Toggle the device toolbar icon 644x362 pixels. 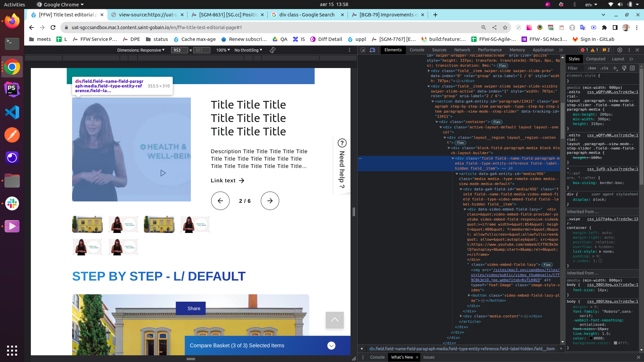pyautogui.click(x=372, y=50)
